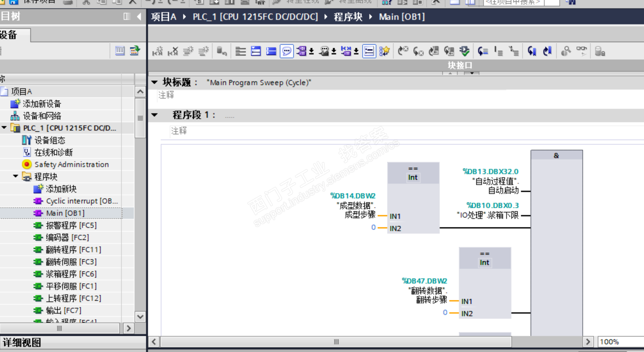Screen dimensions: 644x352
Task: Click the Open all networks icon
Action: [256, 52]
